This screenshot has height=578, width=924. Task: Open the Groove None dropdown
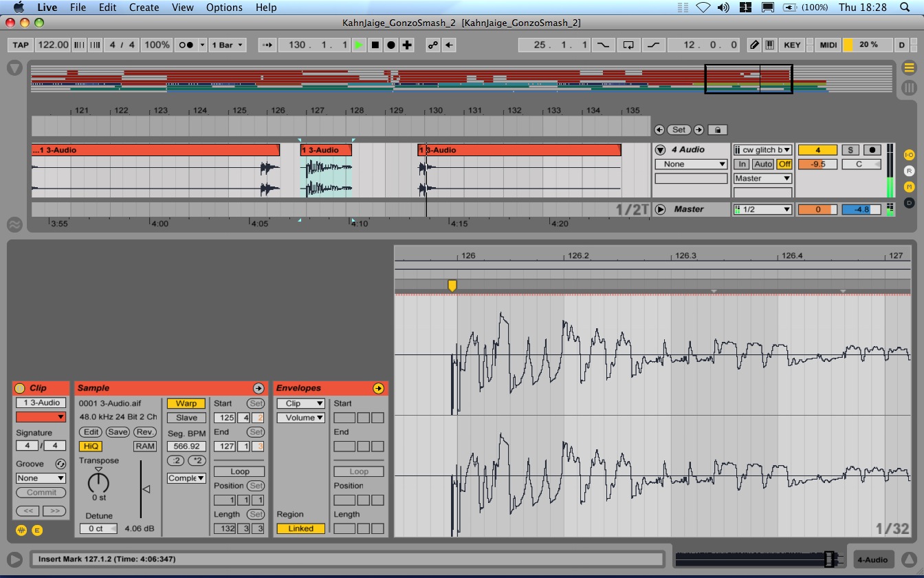(41, 478)
